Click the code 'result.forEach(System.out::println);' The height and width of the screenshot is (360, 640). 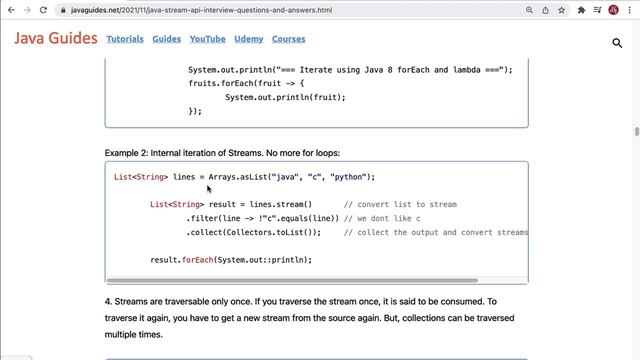231,260
